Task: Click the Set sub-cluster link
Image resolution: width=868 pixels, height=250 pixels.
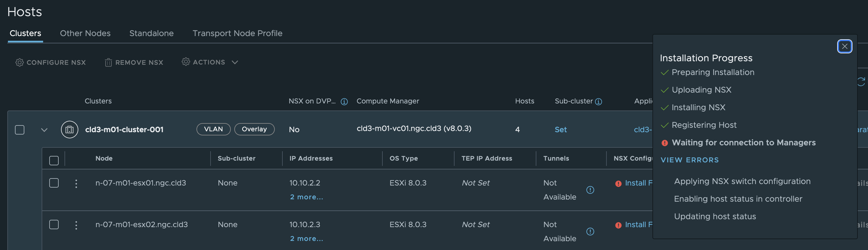Action: (x=560, y=130)
